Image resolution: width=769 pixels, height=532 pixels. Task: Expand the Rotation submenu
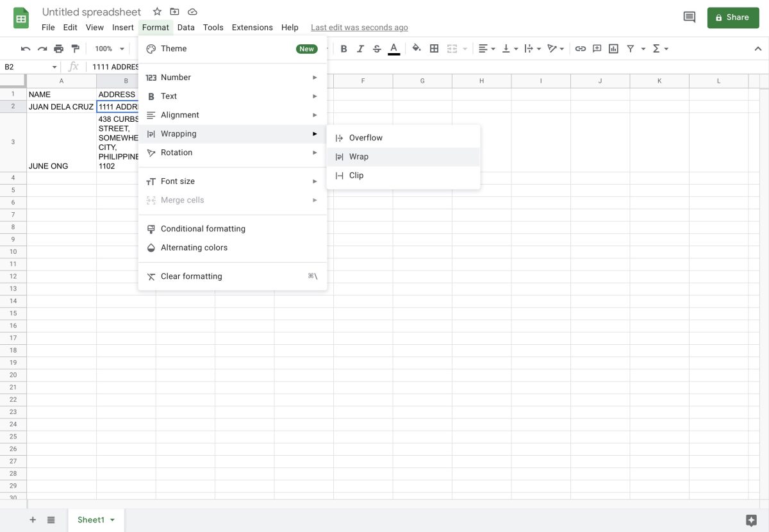176,152
